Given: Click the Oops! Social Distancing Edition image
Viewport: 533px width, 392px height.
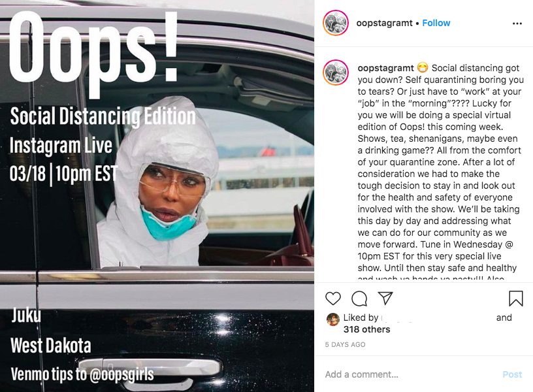Looking at the screenshot, I should click(157, 196).
